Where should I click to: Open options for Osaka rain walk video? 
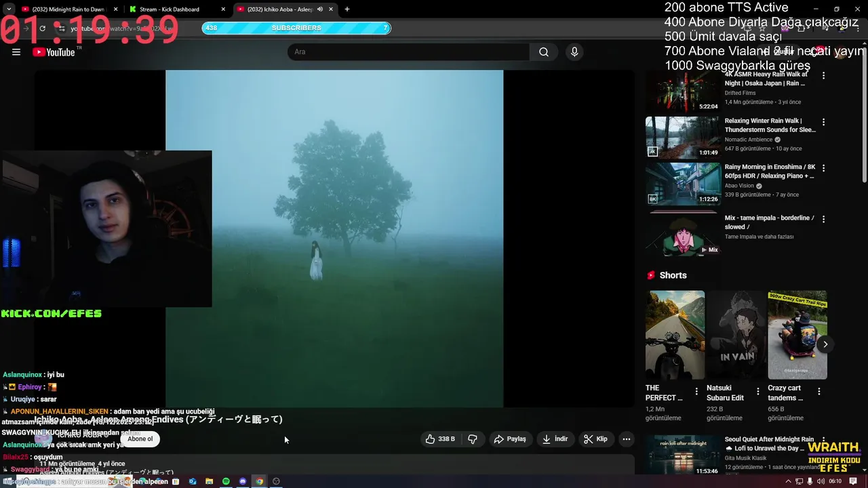(824, 76)
